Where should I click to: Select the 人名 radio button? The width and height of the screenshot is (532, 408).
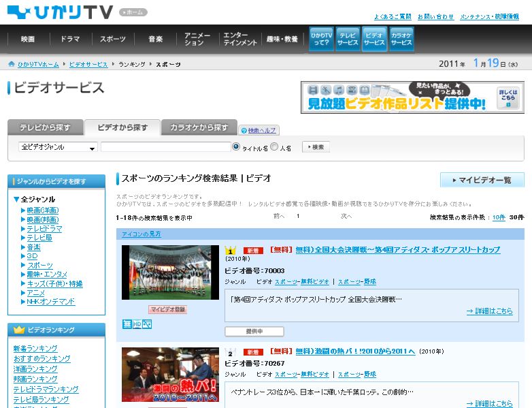(274, 146)
